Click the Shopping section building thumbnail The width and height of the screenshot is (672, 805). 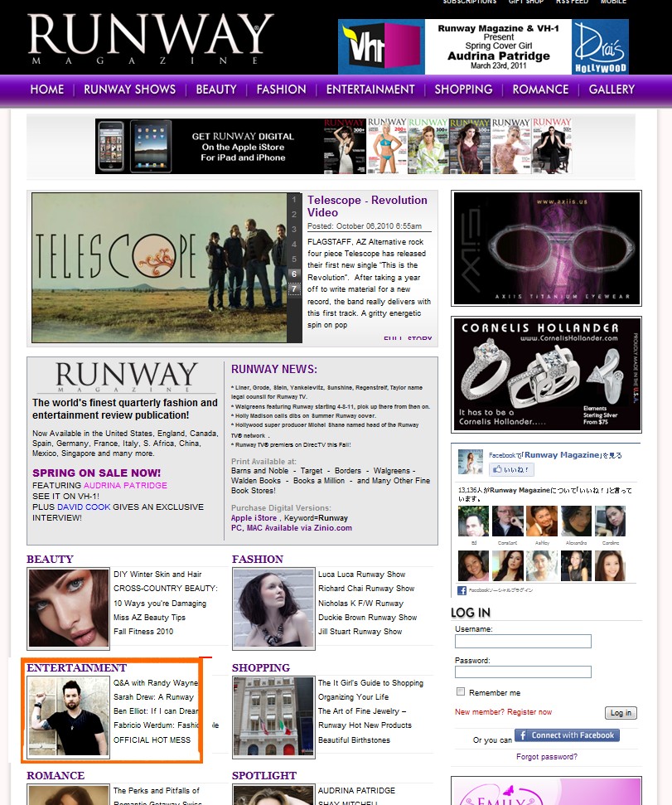274,716
